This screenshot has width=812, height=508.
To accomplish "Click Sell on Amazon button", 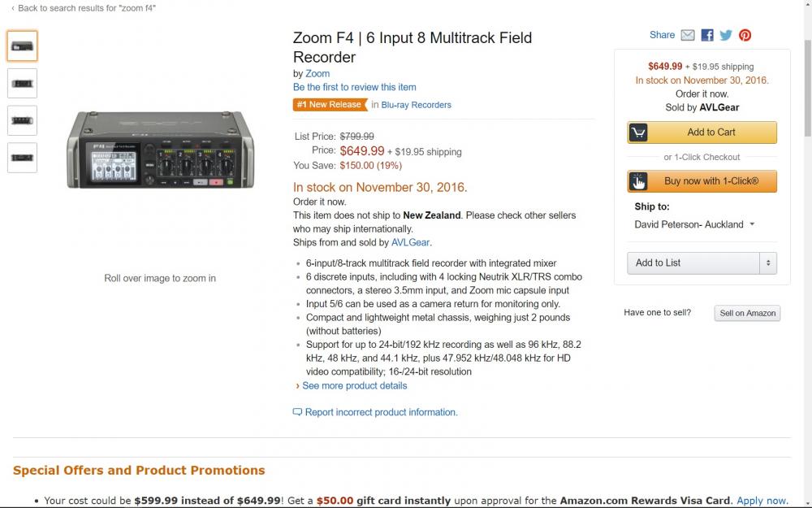I will [x=747, y=313].
